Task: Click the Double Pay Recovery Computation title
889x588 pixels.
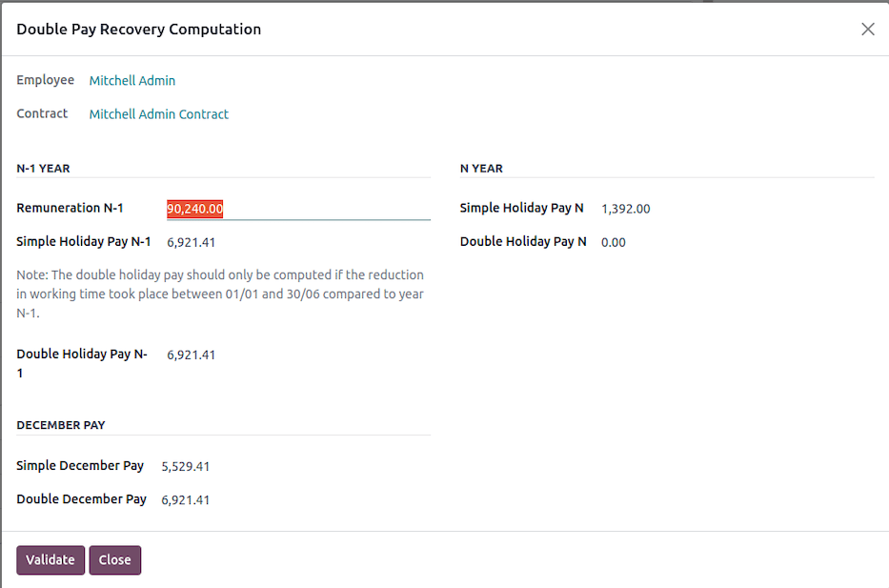Action: [x=138, y=29]
